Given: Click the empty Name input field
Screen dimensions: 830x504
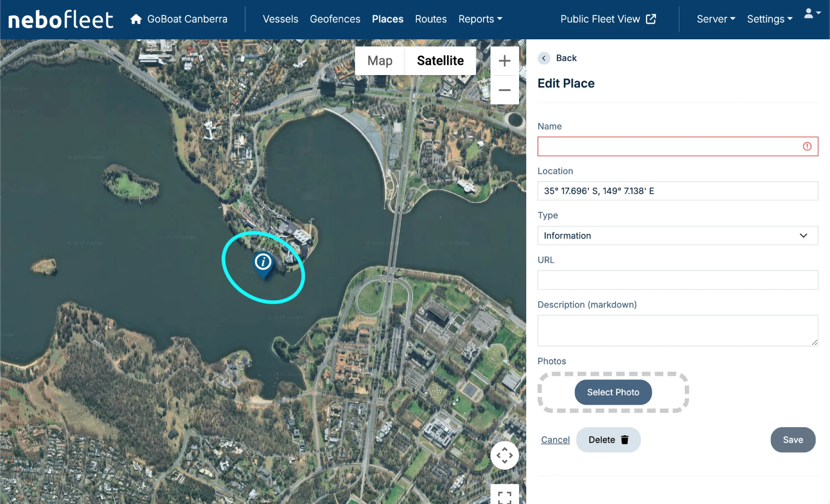Looking at the screenshot, I should (668, 147).
